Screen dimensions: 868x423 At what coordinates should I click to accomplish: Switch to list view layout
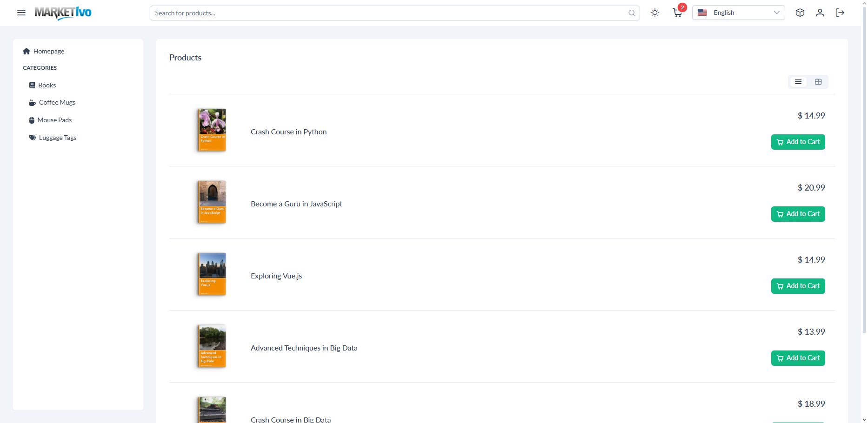(798, 82)
